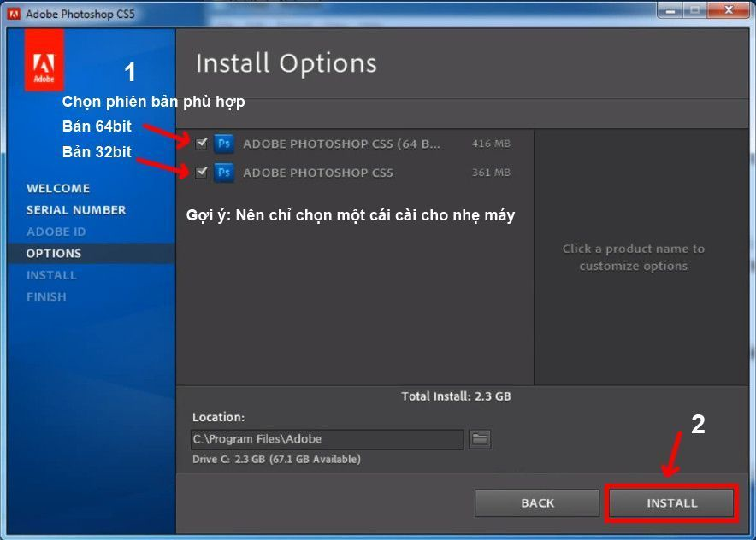Select the Adobe ID step in the sidebar
Screen dimensions: 756x540
[x=56, y=232]
